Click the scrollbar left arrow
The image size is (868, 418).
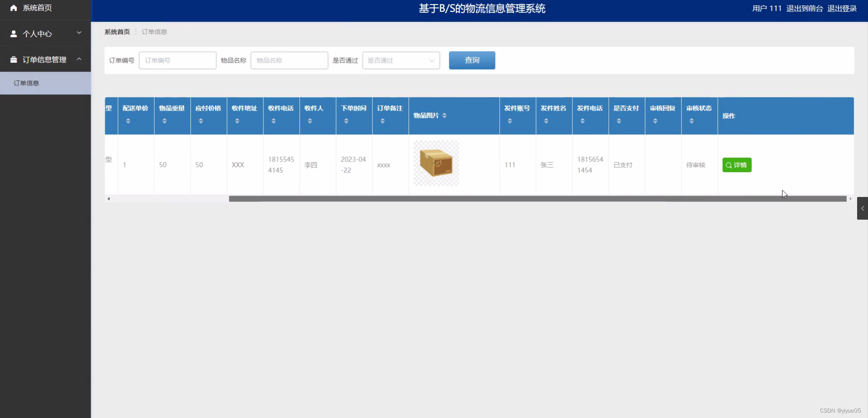point(108,199)
